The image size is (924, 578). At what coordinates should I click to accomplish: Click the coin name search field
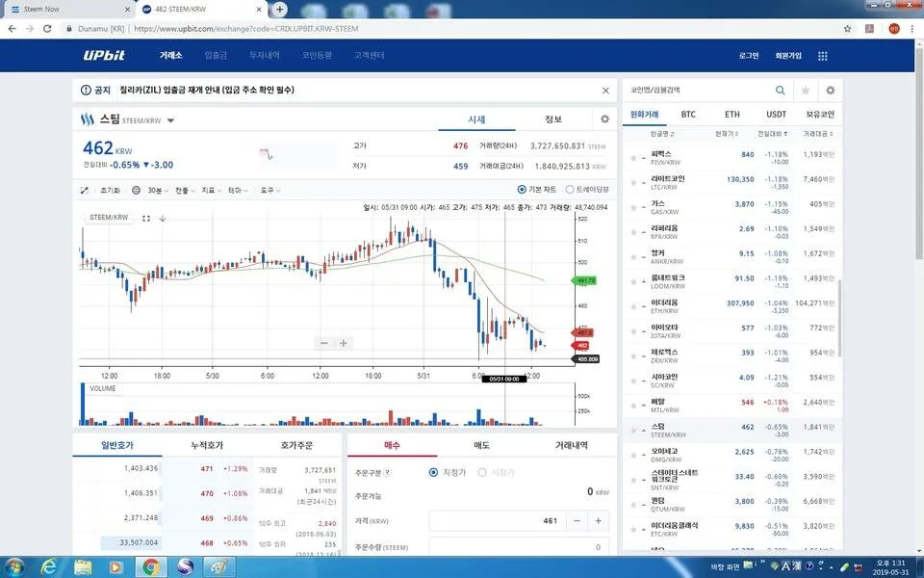click(699, 91)
